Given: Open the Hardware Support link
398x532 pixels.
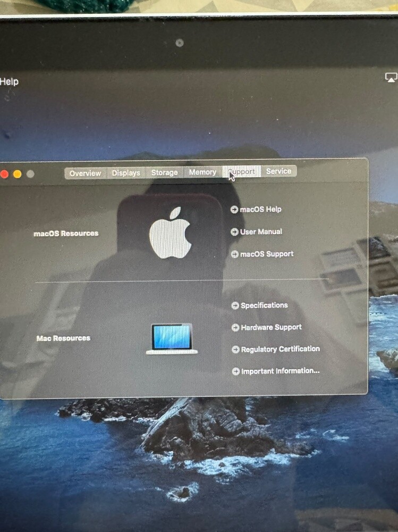Looking at the screenshot, I should pyautogui.click(x=271, y=327).
